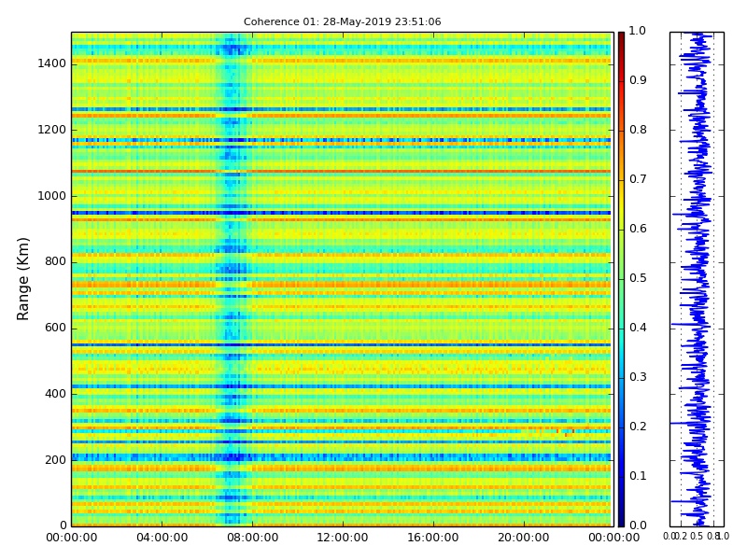
Task: Click the 400 range tick label
Action: [x=56, y=394]
